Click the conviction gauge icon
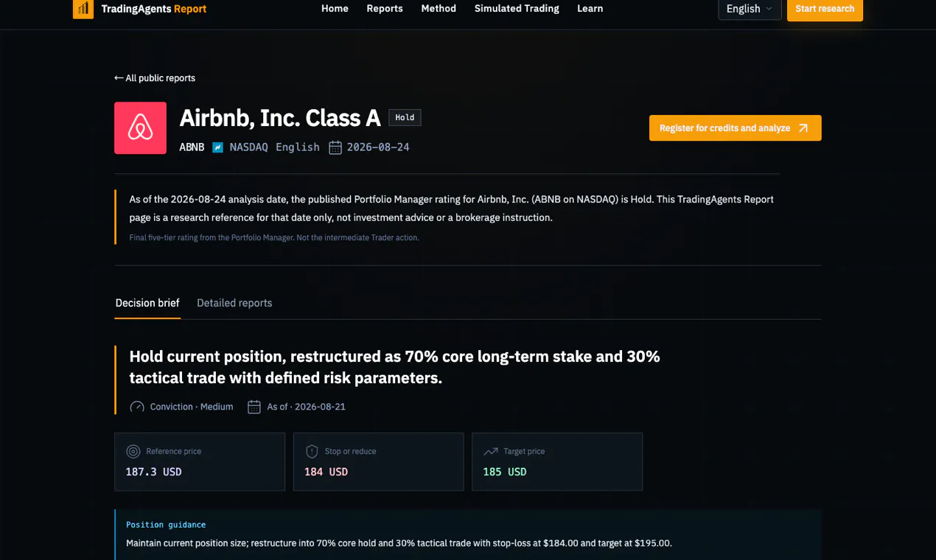This screenshot has width=936, height=560. tap(137, 407)
